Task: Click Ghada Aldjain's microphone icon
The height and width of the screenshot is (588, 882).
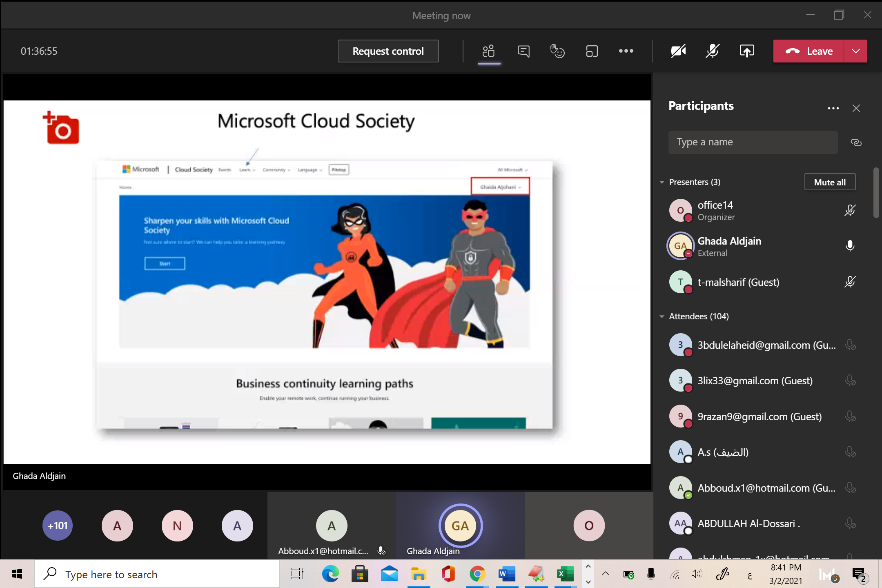Action: click(x=850, y=246)
